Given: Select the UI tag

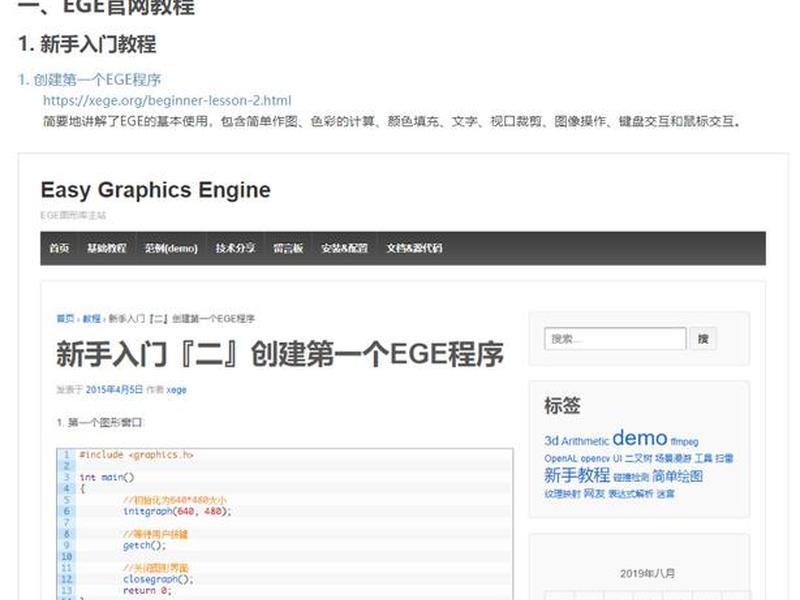Looking at the screenshot, I should (617, 458).
